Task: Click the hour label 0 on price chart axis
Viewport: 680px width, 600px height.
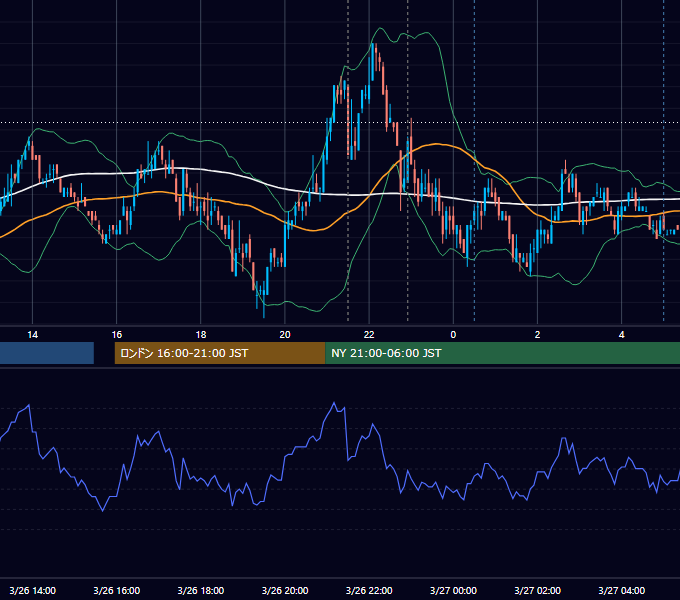Action: 453,335
